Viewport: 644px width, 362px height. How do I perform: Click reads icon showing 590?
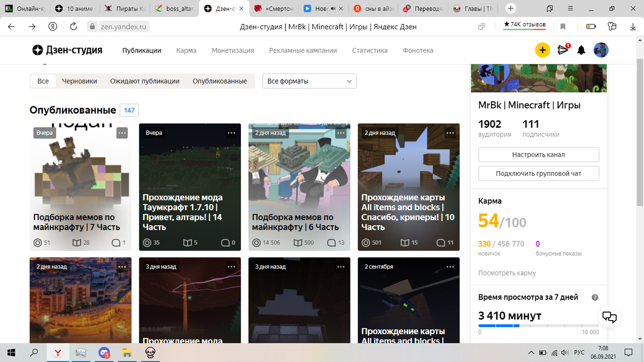297,242
